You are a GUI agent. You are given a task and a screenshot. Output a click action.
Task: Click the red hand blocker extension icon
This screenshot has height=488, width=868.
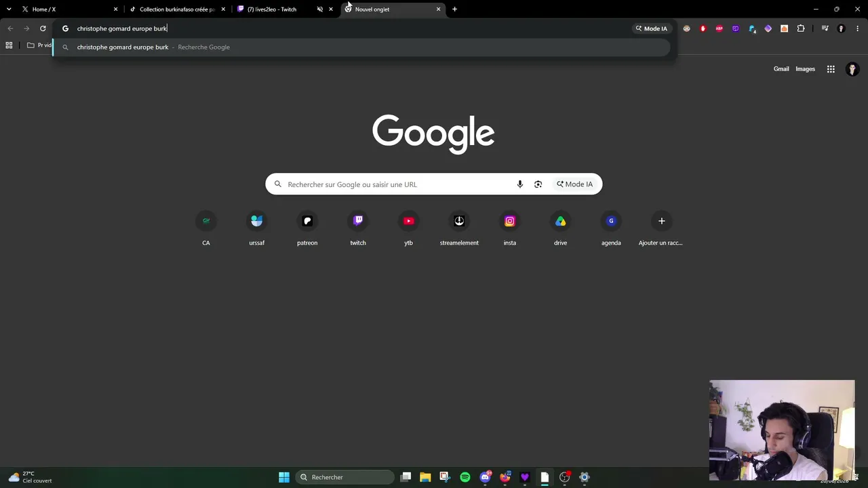click(703, 28)
